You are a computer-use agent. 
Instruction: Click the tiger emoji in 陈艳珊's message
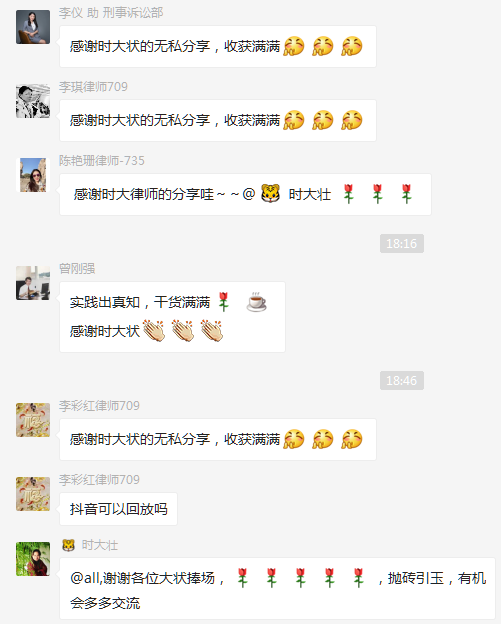tap(271, 194)
